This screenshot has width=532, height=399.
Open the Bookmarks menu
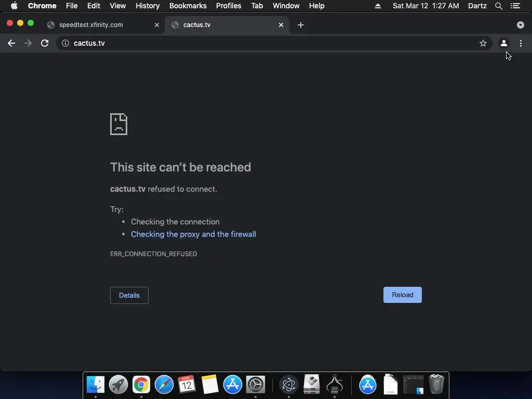[x=188, y=6]
